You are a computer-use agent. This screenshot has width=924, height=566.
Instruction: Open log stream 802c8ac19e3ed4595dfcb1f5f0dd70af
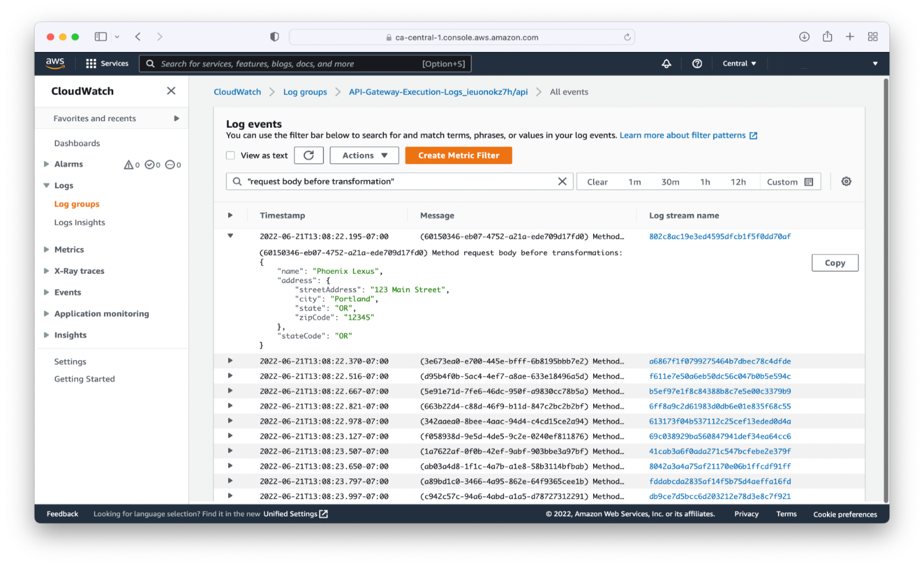coord(720,236)
